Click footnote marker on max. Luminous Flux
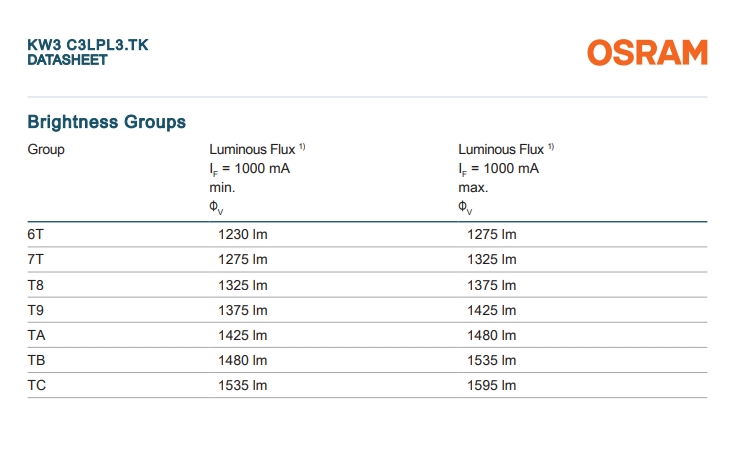Screen dimensions: 733x468 (x=551, y=147)
